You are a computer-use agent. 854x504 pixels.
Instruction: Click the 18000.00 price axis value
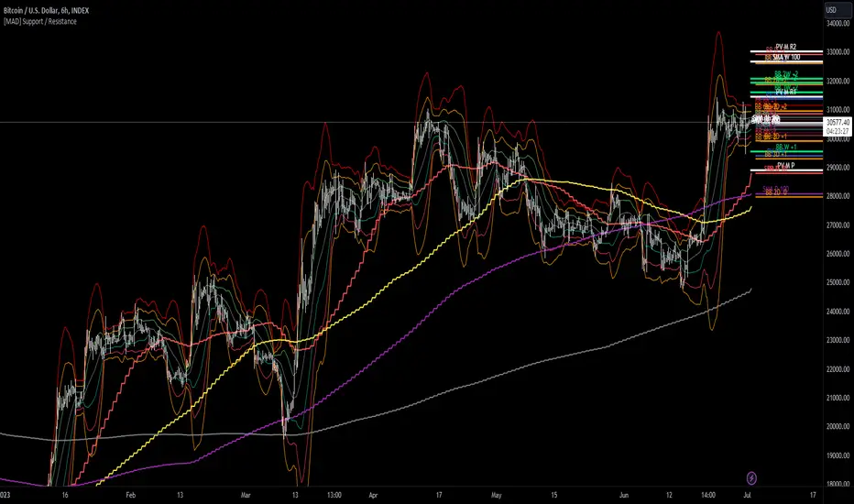tap(838, 484)
